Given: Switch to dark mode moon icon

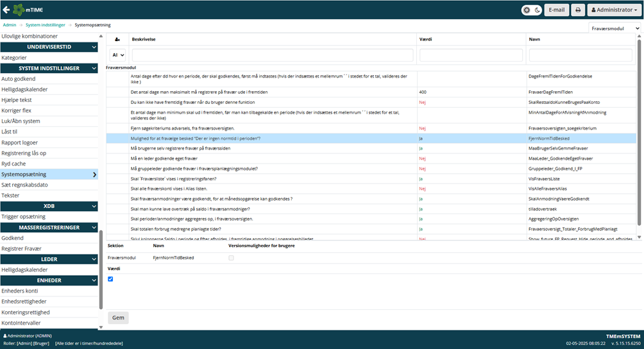Looking at the screenshot, I should (x=536, y=10).
